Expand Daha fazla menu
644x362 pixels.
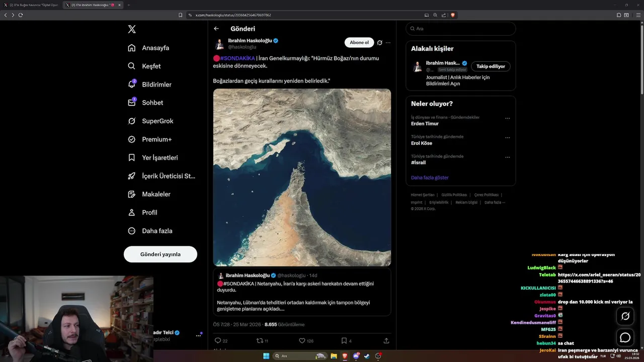tap(150, 231)
